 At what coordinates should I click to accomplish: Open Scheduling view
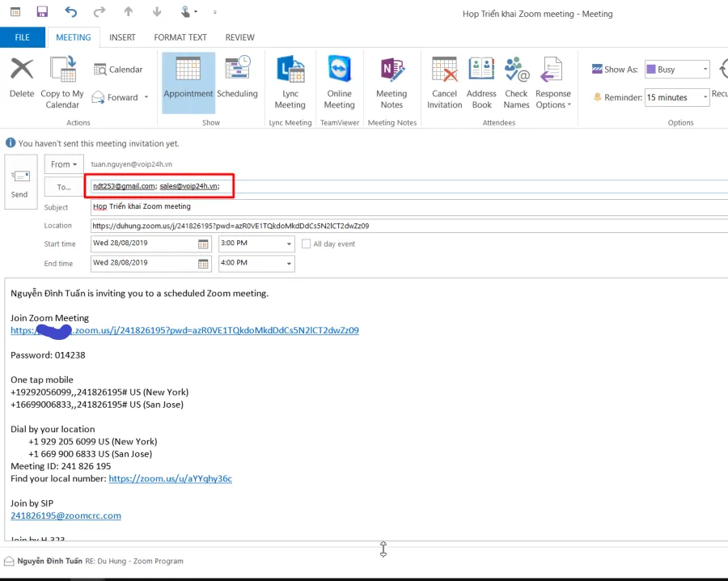237,81
